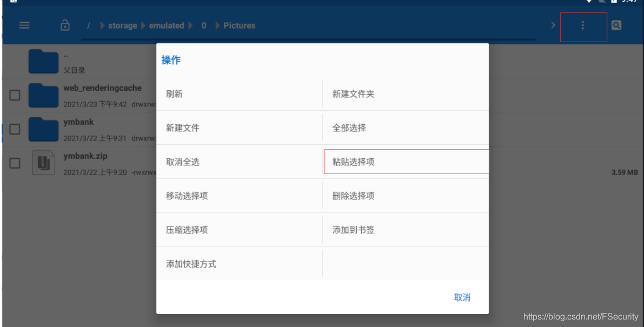Open the hamburger navigation menu

[24, 25]
